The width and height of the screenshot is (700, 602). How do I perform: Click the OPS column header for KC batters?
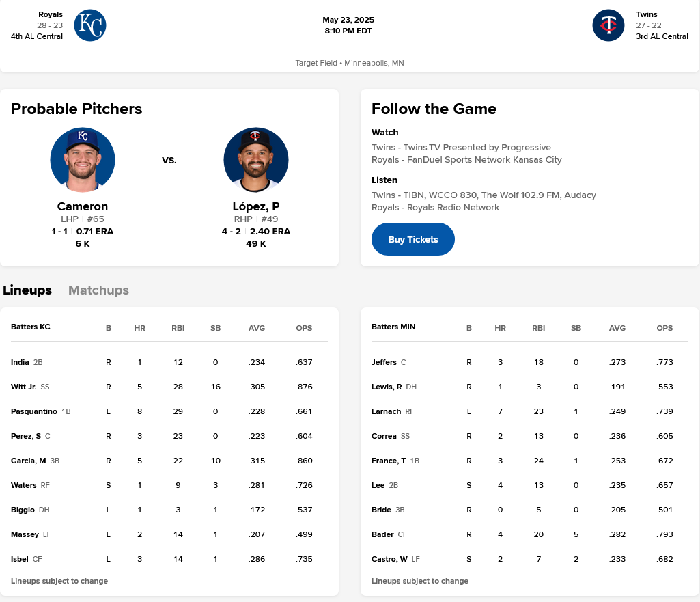pos(304,328)
